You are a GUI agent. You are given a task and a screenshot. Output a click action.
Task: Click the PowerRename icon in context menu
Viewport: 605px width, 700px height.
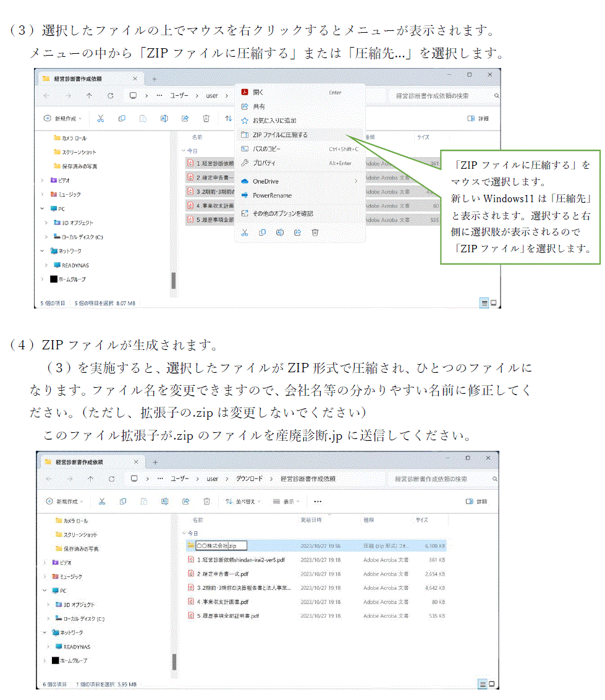tap(245, 195)
